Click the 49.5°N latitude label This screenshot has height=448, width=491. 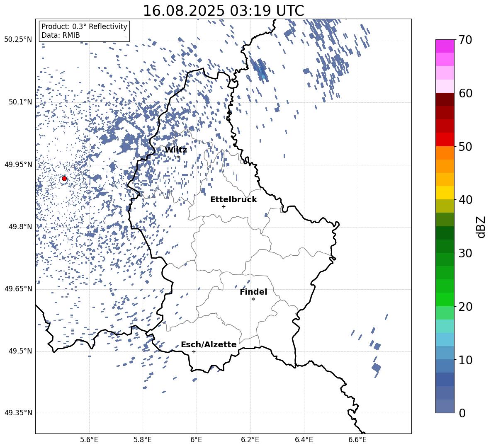click(20, 351)
